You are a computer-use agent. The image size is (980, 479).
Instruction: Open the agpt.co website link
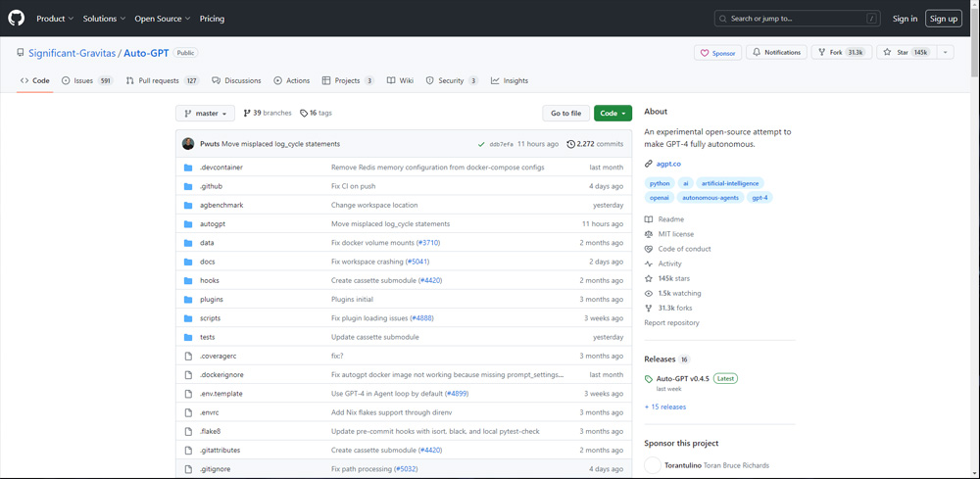[x=668, y=164]
